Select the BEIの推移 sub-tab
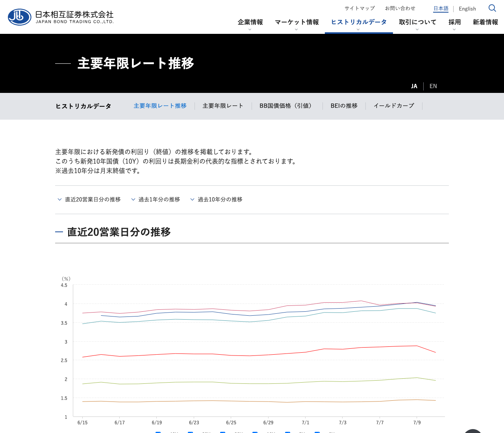Screen dimensions: 504x433 pos(344,106)
